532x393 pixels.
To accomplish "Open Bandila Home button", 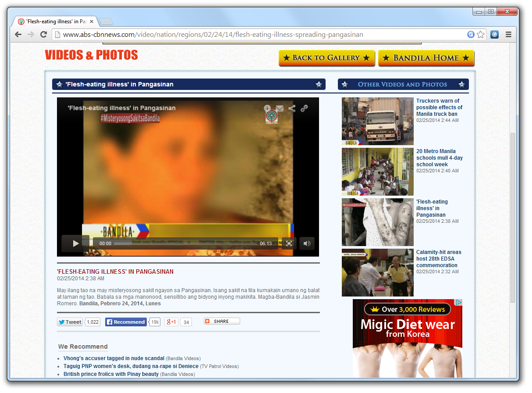I will [426, 58].
